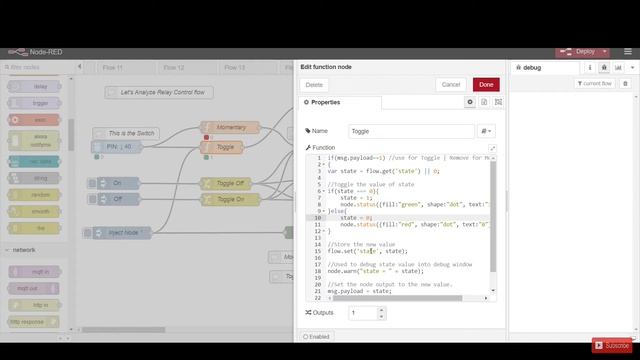This screenshot has height=360, width=640.
Task: Click the Done button
Action: 486,84
